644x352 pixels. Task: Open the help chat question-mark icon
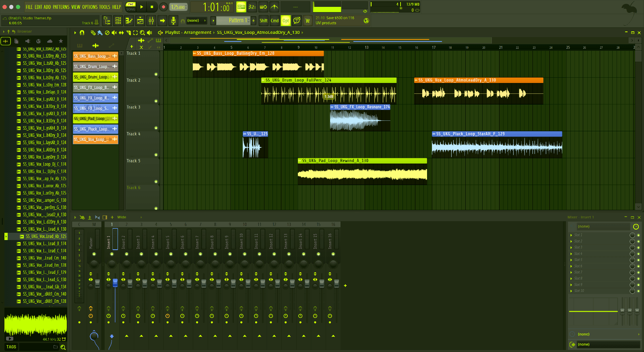pyautogui.click(x=297, y=21)
